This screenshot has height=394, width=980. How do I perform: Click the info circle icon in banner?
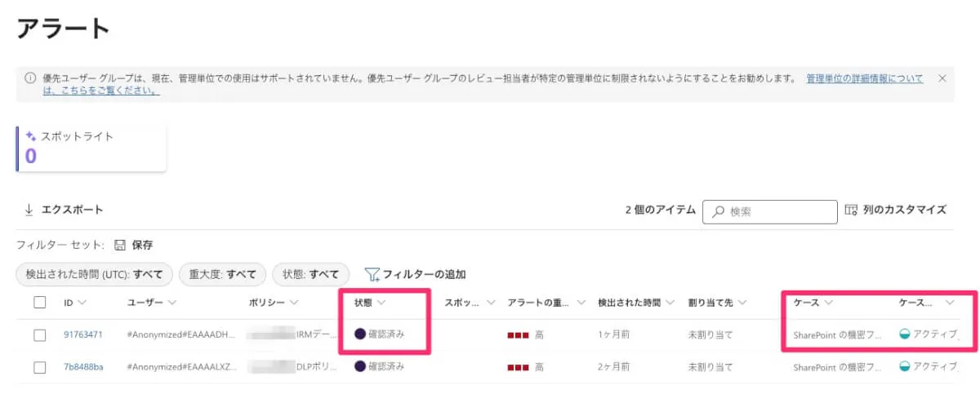coord(30,79)
